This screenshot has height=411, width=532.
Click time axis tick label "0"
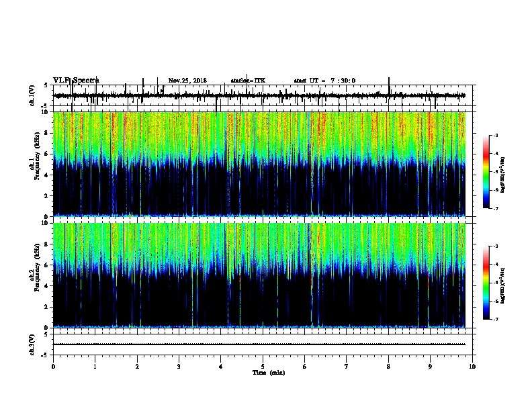pyautogui.click(x=53, y=366)
